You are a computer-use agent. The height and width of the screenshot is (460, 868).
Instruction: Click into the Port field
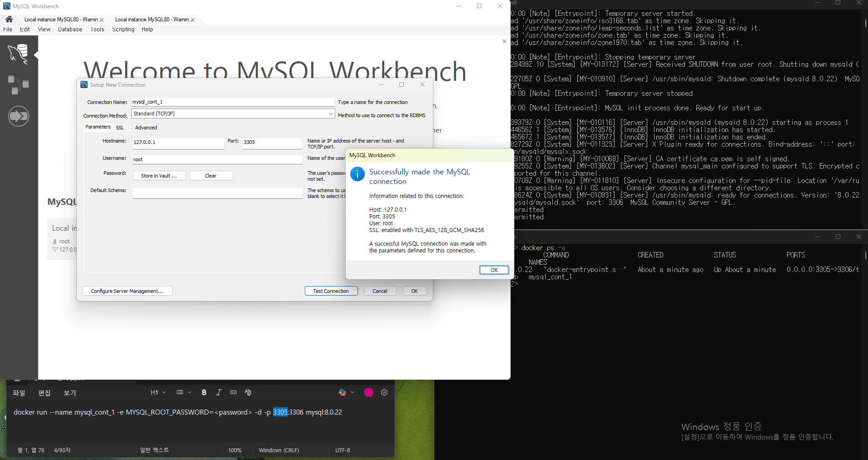(x=272, y=143)
